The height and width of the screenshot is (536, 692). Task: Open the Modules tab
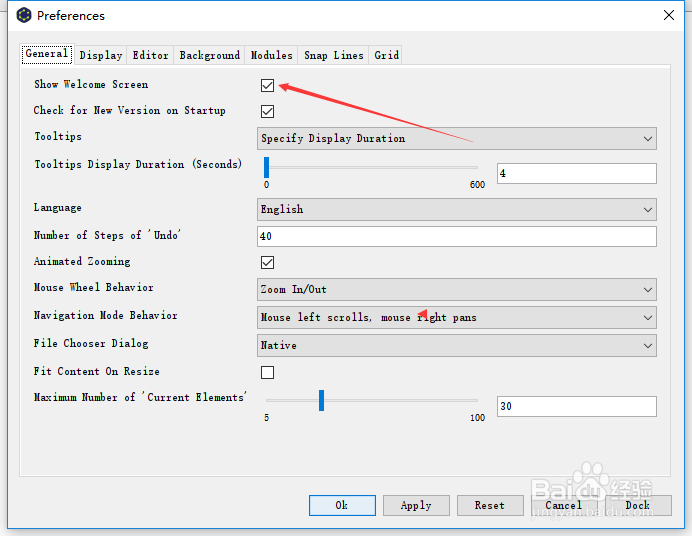[271, 55]
